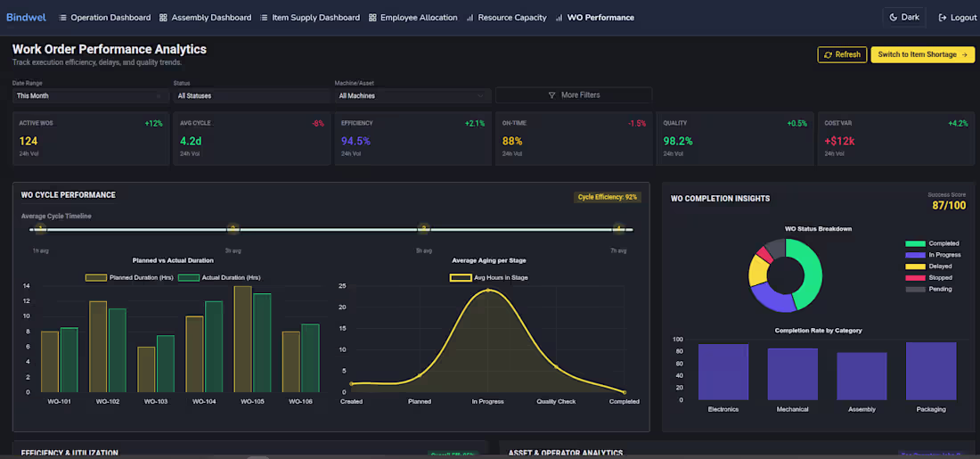
Task: Click the Asset & Operator Analytics heading
Action: [566, 453]
